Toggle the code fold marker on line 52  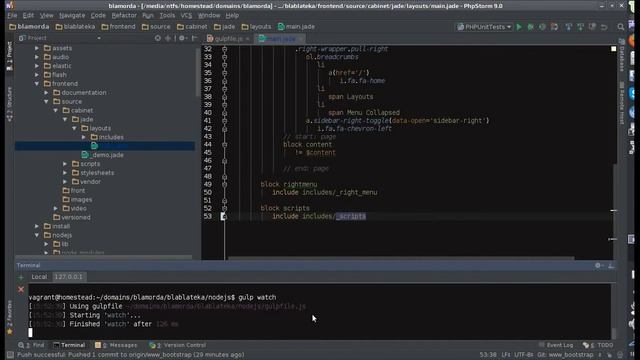(224, 209)
